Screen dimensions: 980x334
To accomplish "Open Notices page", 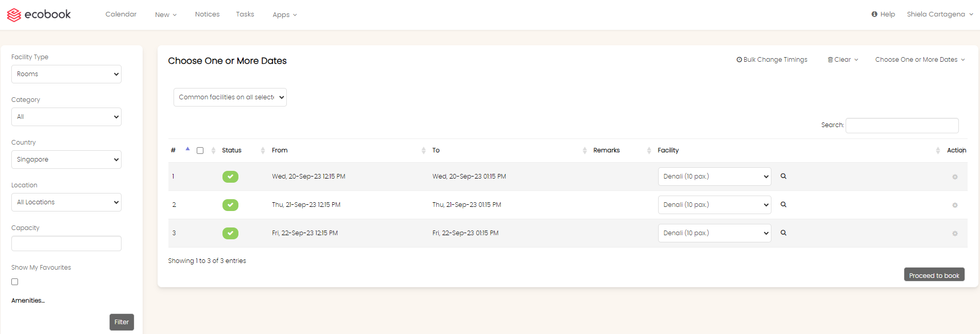I will click(208, 14).
